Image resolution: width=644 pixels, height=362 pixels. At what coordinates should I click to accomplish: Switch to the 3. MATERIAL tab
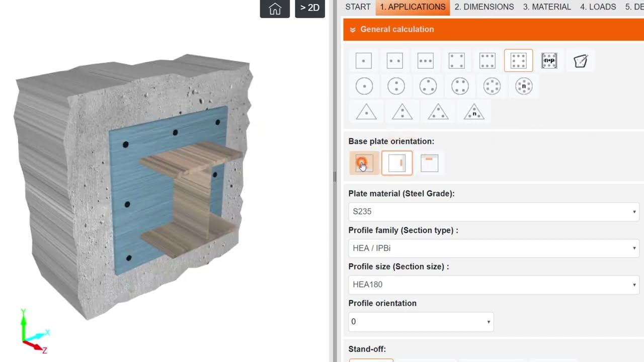pos(547,7)
